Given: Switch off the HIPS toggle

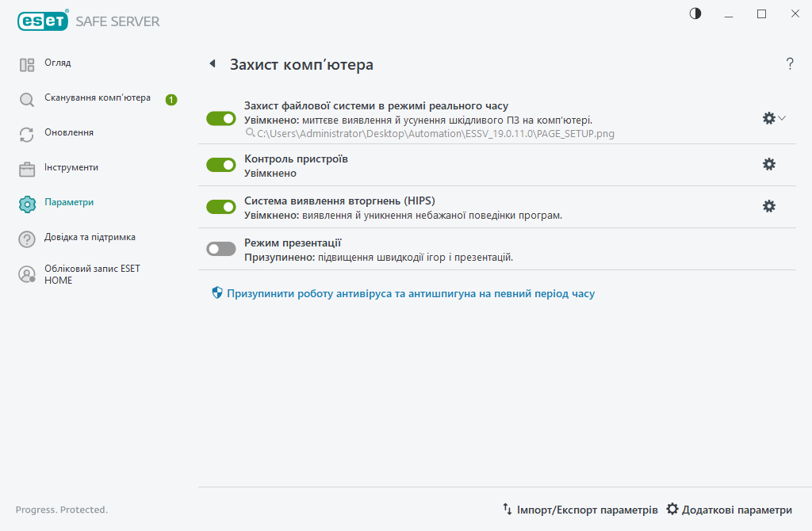Looking at the screenshot, I should click(221, 207).
